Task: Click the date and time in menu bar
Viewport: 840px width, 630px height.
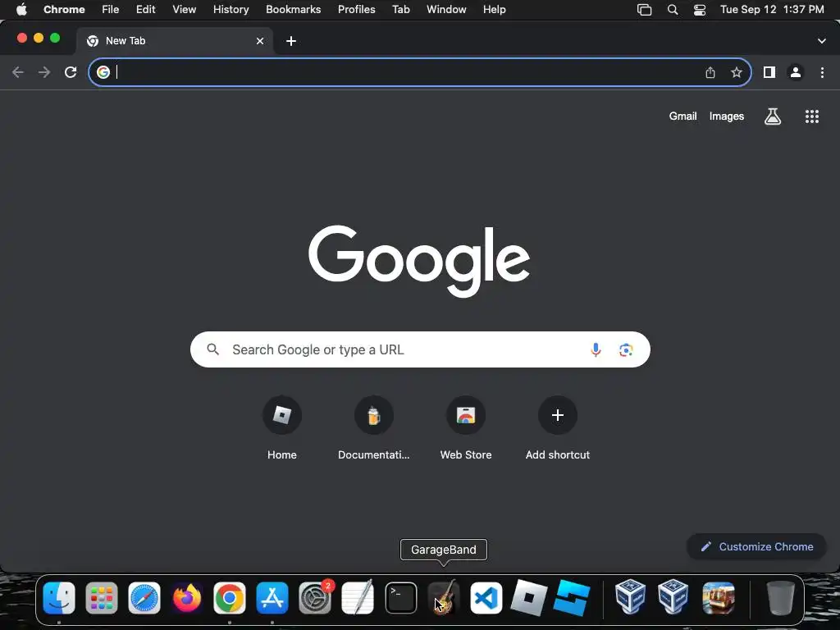Action: click(772, 10)
